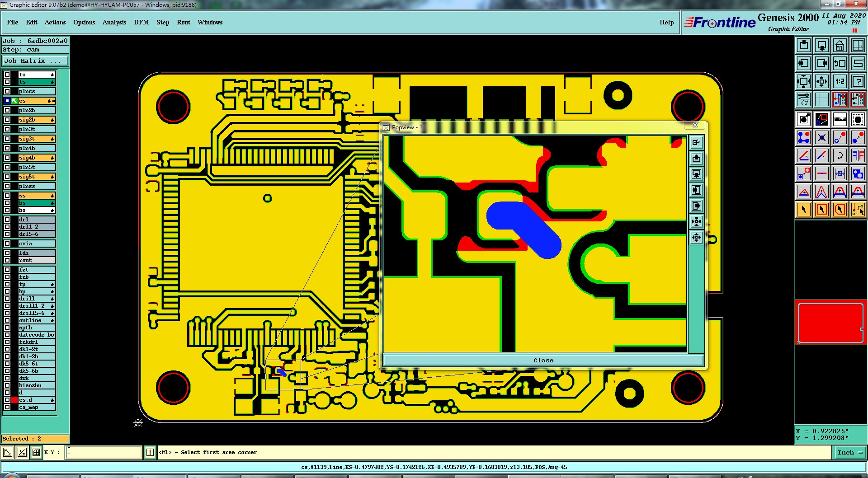
Task: Select the 'cs_map' layer row
Action: coord(37,407)
